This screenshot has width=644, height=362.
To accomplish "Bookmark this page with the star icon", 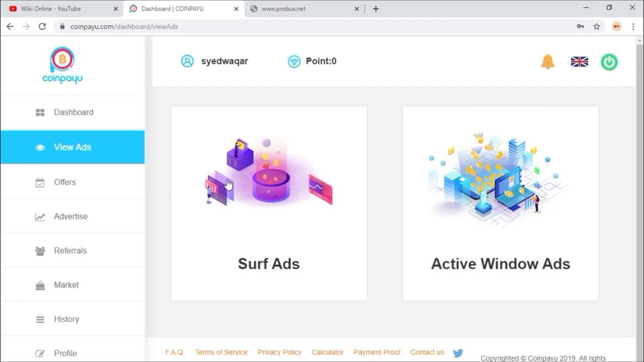I will pyautogui.click(x=597, y=27).
